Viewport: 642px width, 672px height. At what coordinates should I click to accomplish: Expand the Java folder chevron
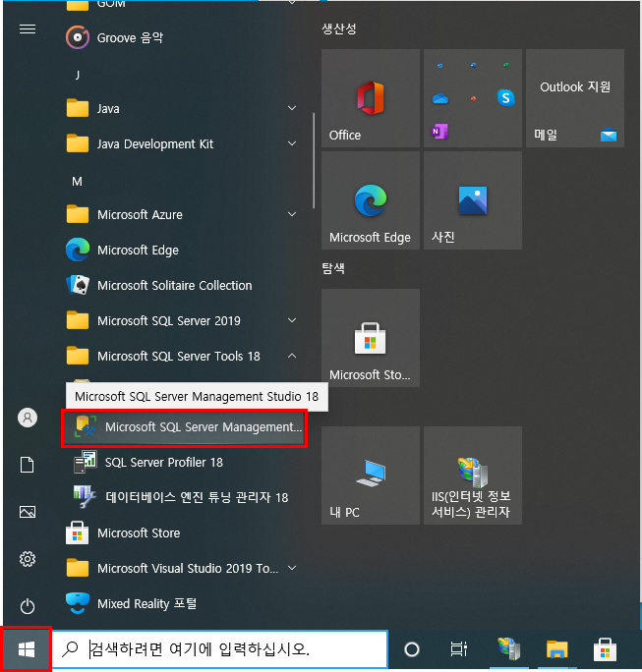[292, 108]
